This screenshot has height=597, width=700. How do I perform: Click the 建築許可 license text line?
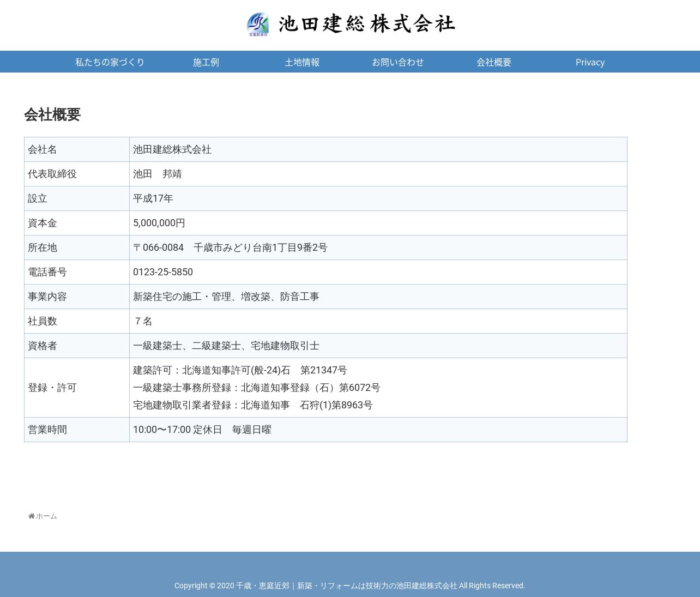pos(240,370)
